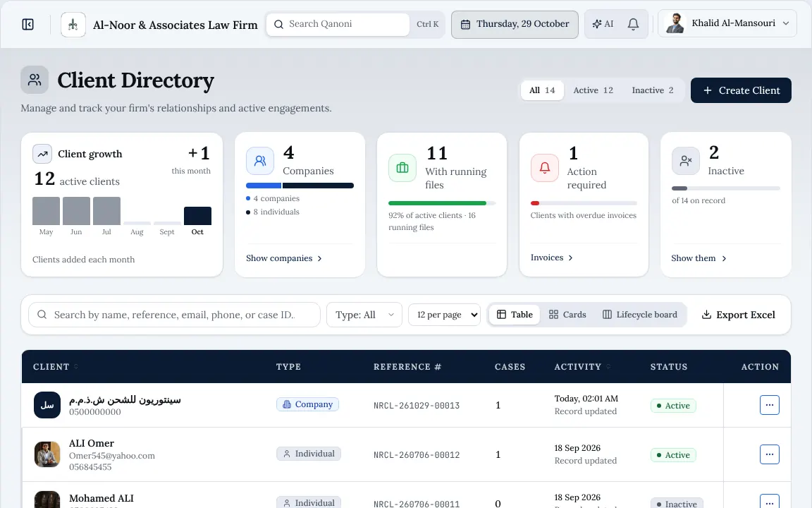Click avatar of ALI Omer
The height and width of the screenshot is (508, 812).
47,454
